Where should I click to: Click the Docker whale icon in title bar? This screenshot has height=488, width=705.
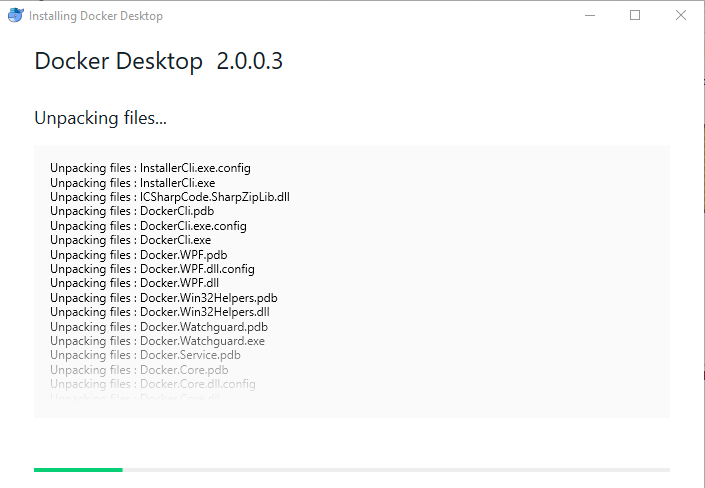(x=16, y=15)
